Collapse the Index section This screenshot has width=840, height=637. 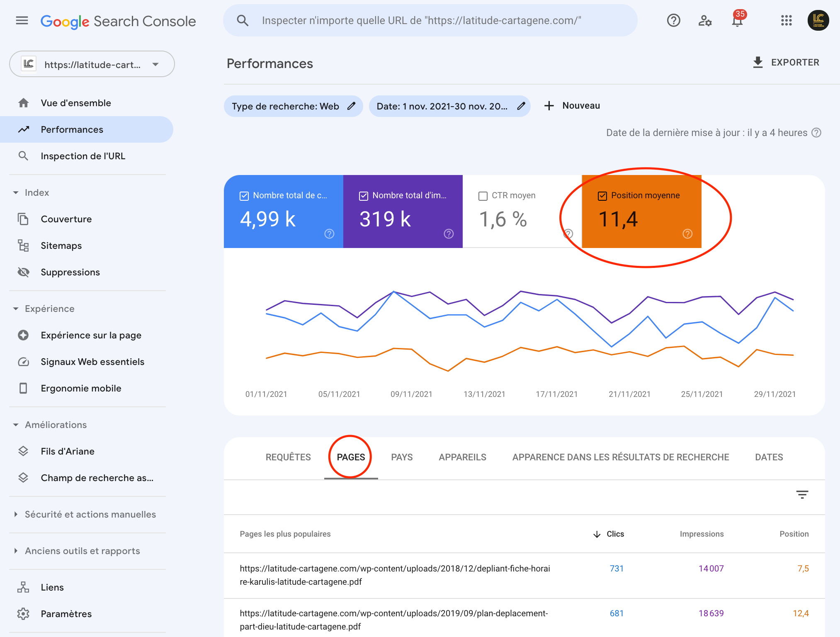[x=16, y=192]
